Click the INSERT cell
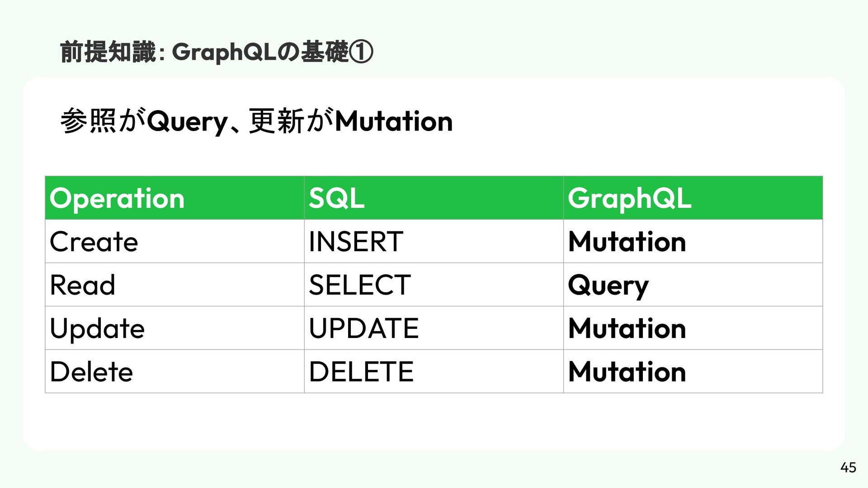The image size is (868, 488). click(434, 241)
